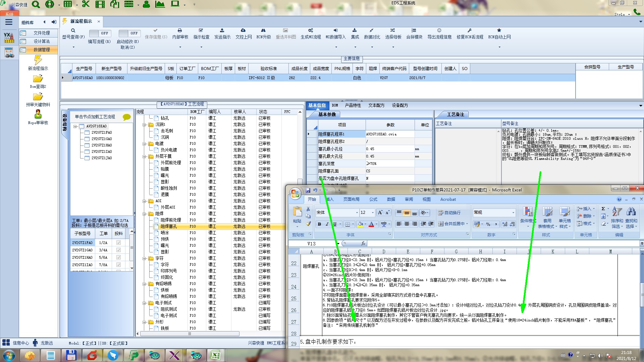Image resolution: width=644 pixels, height=362 pixels.
Task: Open the Excel font size dropdown
Action: [373, 213]
